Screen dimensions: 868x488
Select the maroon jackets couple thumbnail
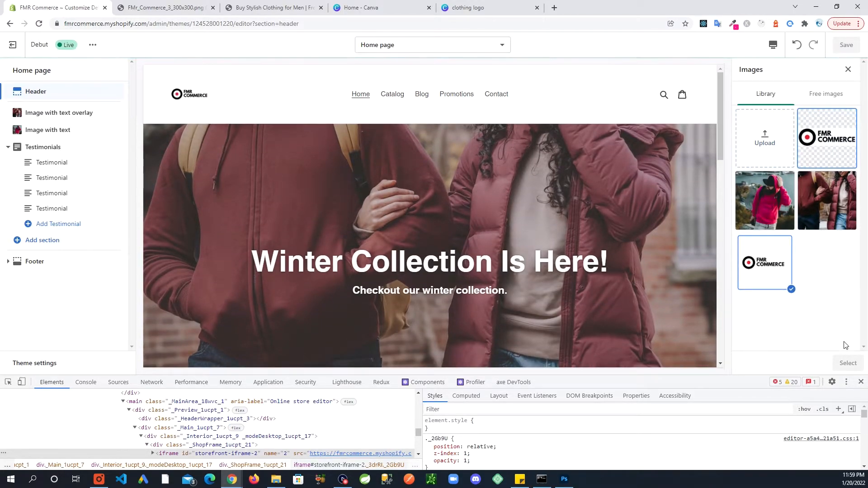(827, 200)
